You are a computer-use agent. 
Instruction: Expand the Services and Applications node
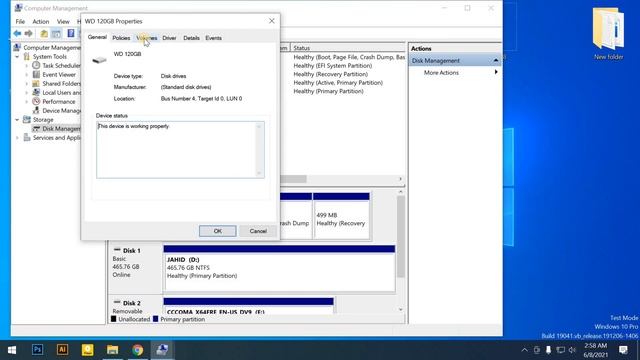(x=17, y=138)
